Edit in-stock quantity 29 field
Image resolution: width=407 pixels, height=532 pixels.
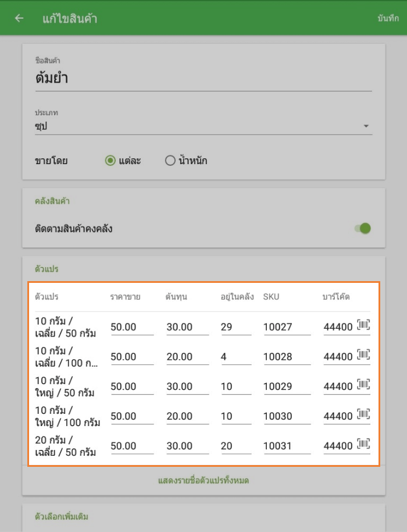[235, 327]
